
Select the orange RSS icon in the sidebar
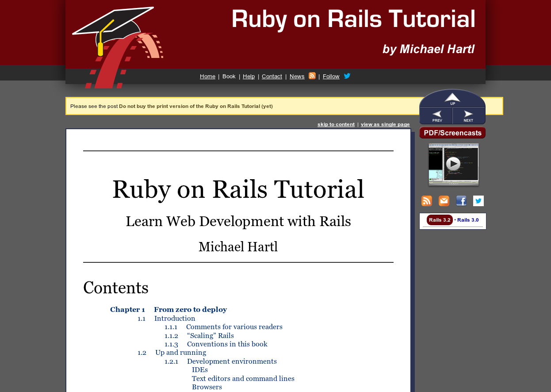[426, 201]
